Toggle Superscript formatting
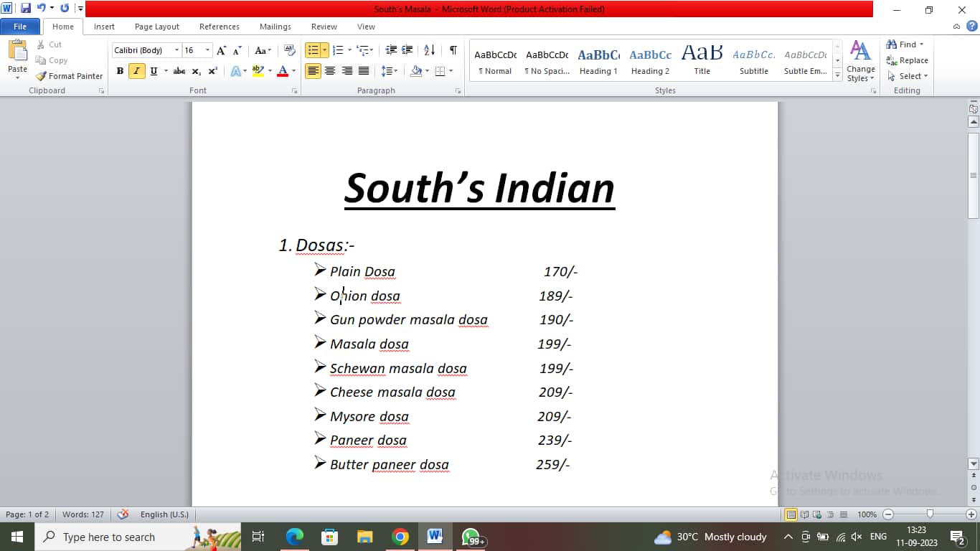The width and height of the screenshot is (980, 551). coord(212,71)
